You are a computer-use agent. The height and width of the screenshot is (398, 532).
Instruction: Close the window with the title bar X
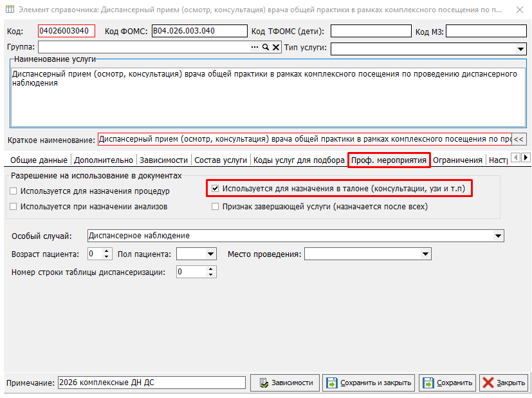(519, 10)
